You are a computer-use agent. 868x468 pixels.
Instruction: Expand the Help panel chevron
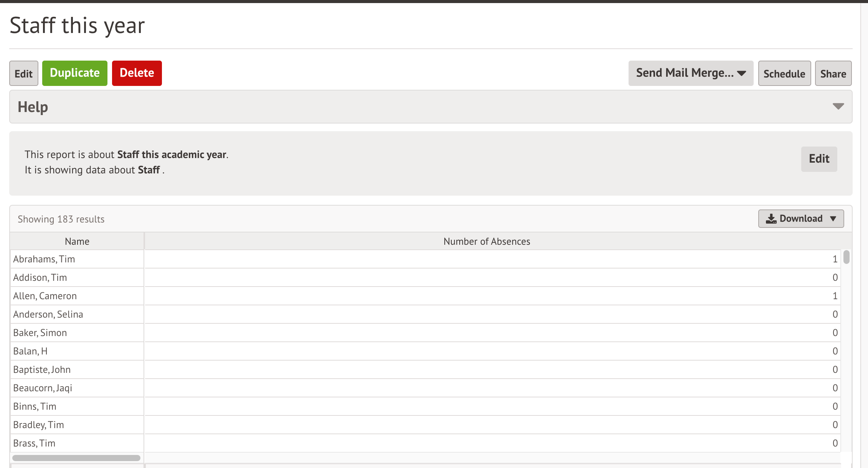pos(838,107)
